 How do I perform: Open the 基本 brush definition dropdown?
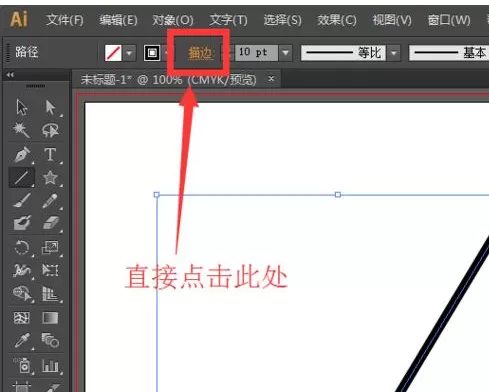449,53
